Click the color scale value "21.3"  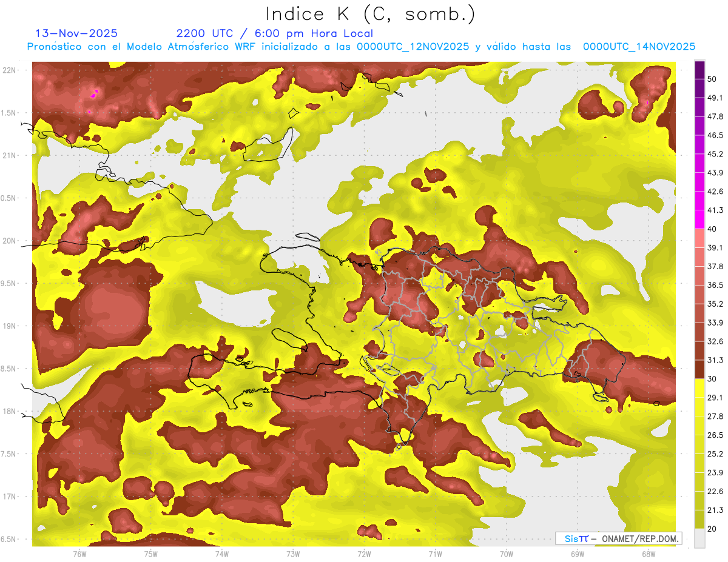point(715,510)
